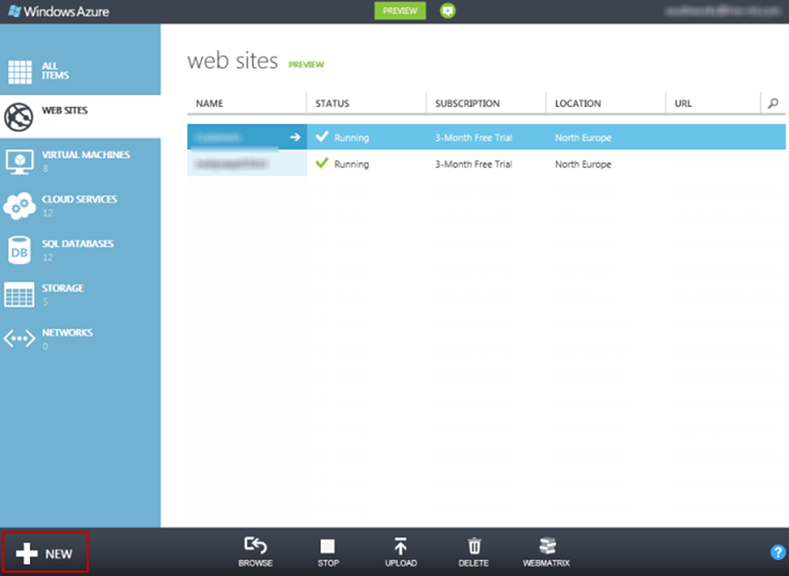The width and height of the screenshot is (789, 576).
Task: Click the first row's North Europe location
Action: 583,137
